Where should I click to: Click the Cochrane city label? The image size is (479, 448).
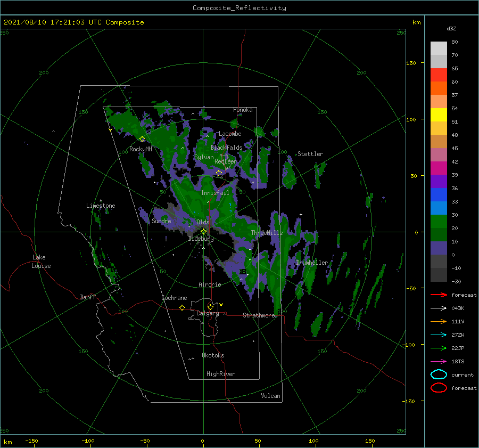(x=174, y=298)
